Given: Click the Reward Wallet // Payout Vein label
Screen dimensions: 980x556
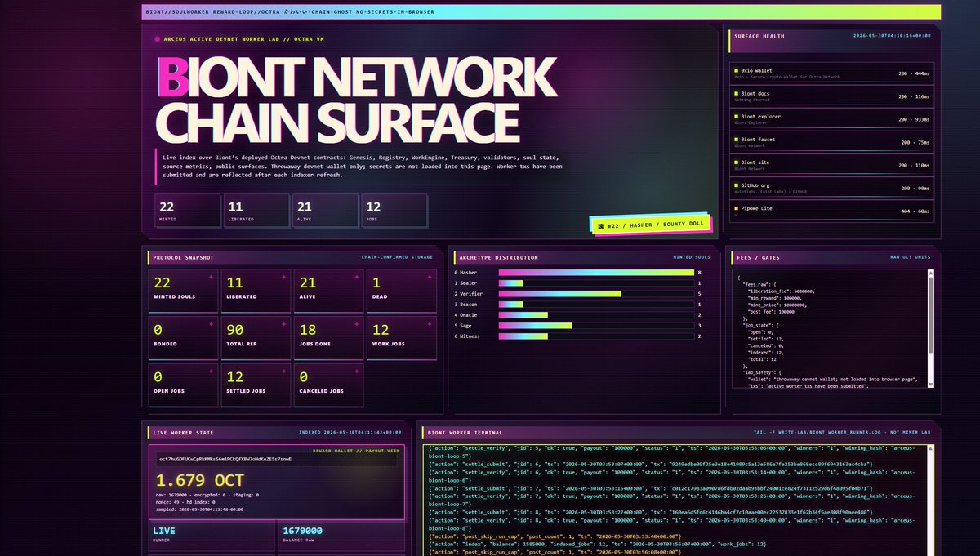Looking at the screenshot, I should coord(354,450).
